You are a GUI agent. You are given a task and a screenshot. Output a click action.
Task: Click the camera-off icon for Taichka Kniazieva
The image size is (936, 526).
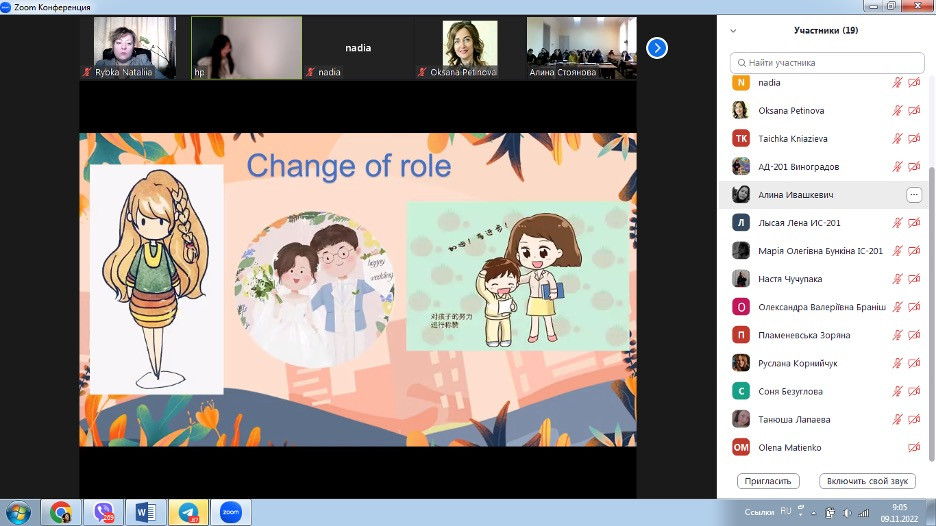pyautogui.click(x=914, y=138)
